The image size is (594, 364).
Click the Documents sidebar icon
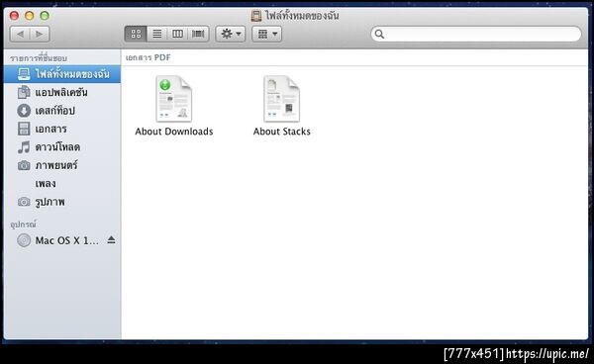24,129
